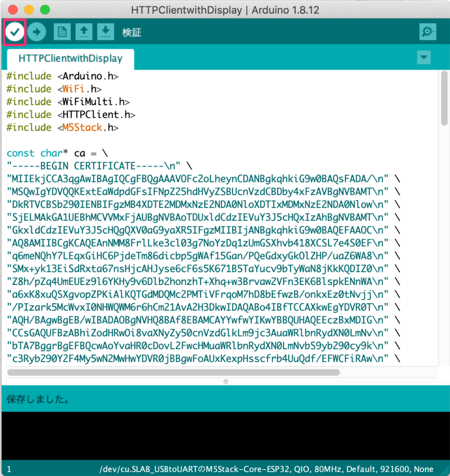Click the certificate line starting 'bTA7BggrBgEF'

pos(203,346)
